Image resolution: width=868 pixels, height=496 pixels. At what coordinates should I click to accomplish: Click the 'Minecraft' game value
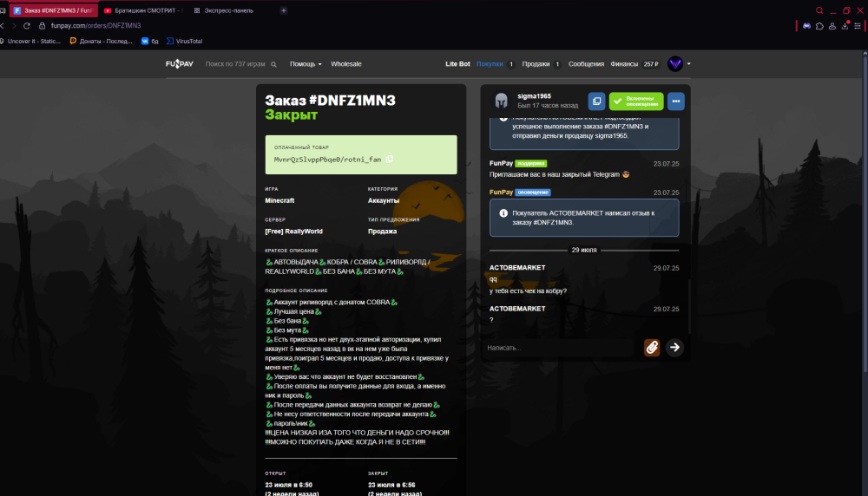pyautogui.click(x=279, y=200)
